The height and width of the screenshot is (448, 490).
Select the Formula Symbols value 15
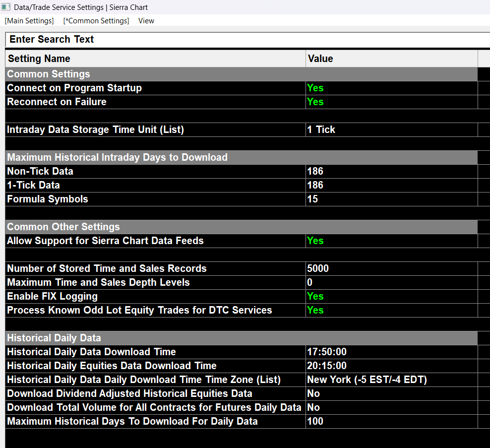coord(392,199)
